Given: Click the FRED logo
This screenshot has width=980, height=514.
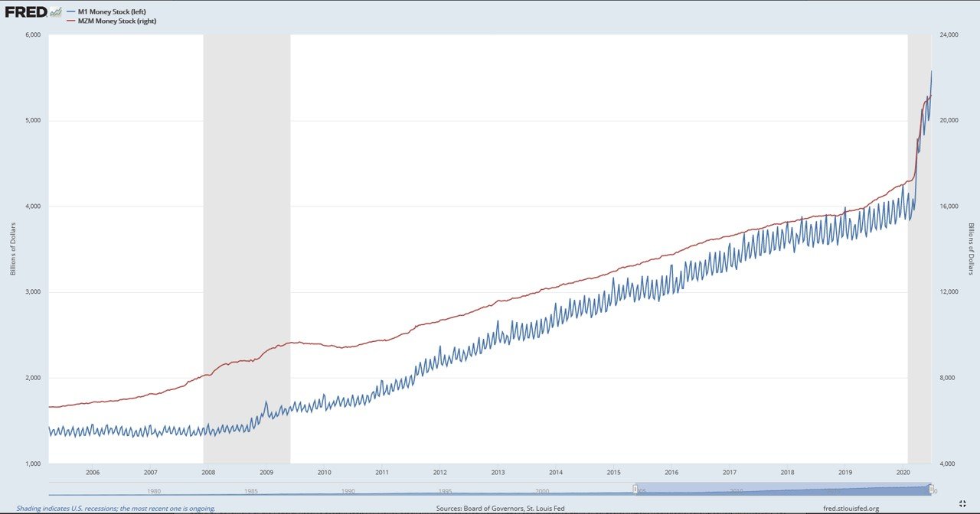Looking at the screenshot, I should click(x=25, y=12).
